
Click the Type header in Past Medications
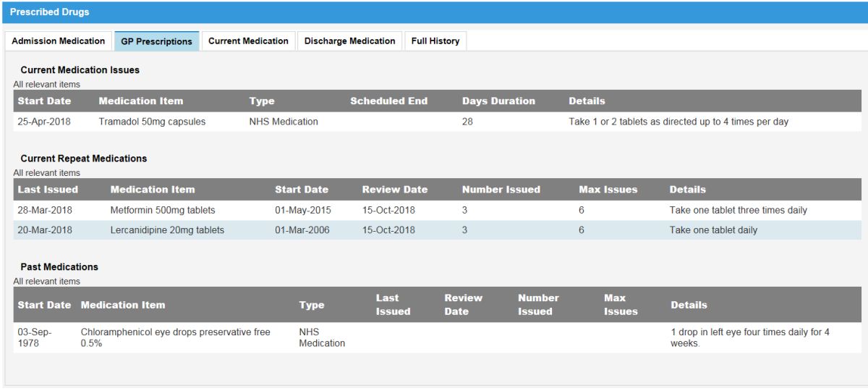coord(312,305)
